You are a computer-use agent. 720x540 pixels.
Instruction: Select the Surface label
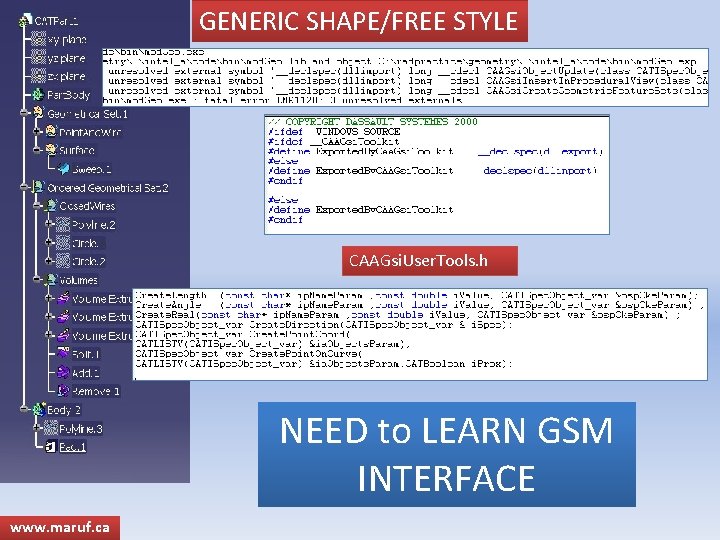[77, 150]
